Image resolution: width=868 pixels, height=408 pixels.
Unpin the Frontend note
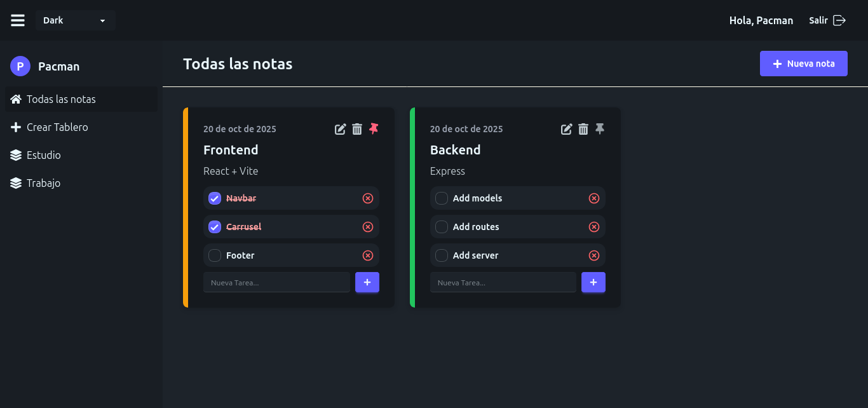(x=374, y=128)
